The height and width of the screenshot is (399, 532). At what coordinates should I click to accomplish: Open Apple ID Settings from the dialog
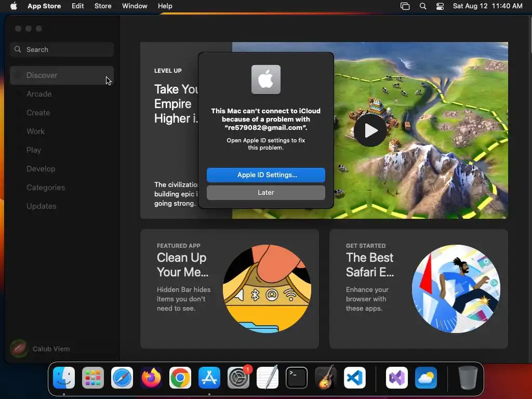click(265, 175)
